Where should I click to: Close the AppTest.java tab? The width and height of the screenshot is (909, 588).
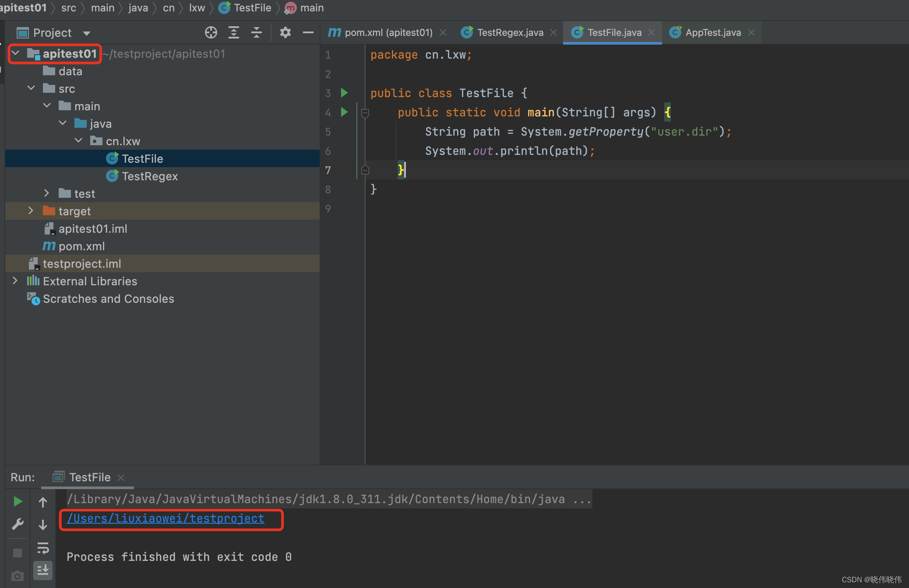(752, 32)
